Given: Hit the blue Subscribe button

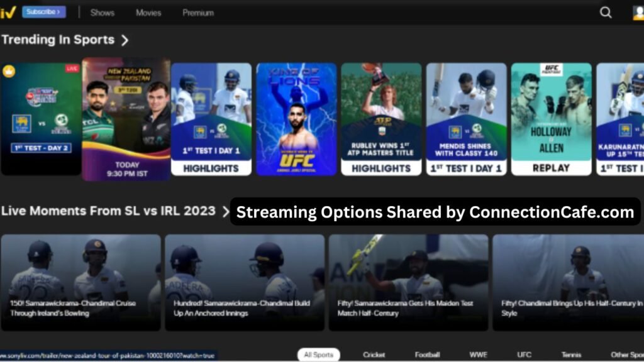Looking at the screenshot, I should (x=43, y=12).
